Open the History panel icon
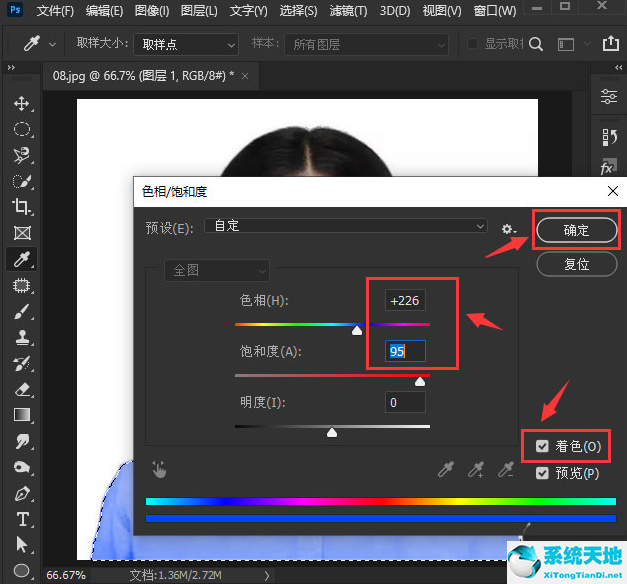The width and height of the screenshot is (627, 584). [x=609, y=137]
